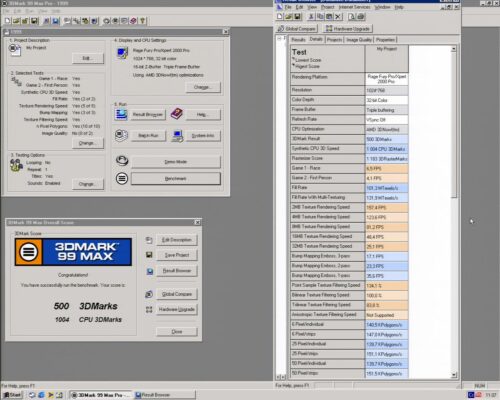The width and height of the screenshot is (500, 400).
Task: Click Copy icon in Result Browser toolbar
Action: [320, 16]
